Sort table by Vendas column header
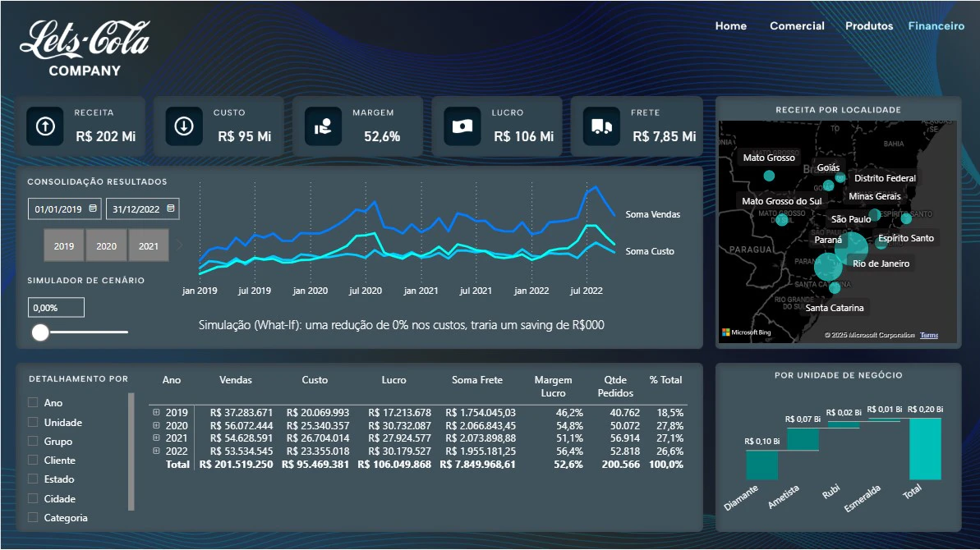980x550 pixels. point(236,379)
